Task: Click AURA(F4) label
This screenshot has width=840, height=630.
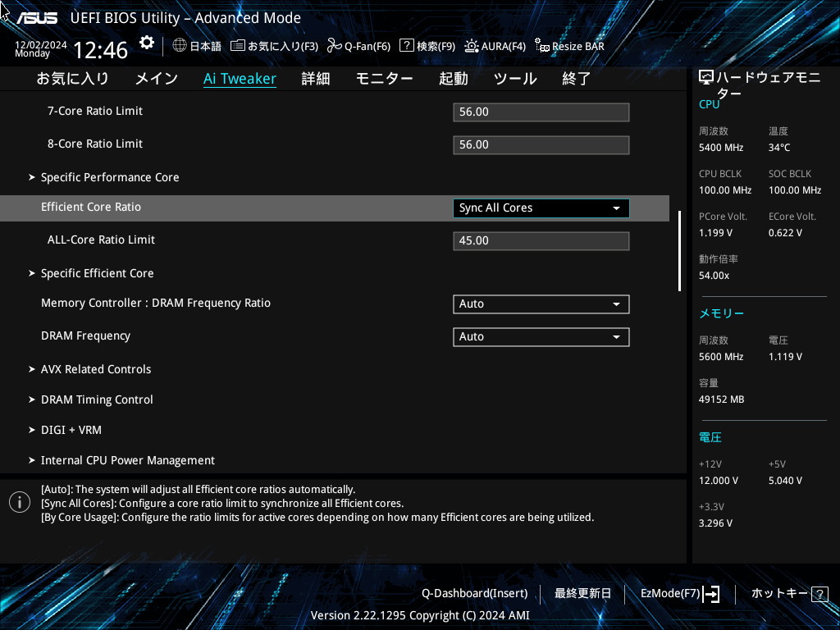Action: pyautogui.click(x=504, y=46)
